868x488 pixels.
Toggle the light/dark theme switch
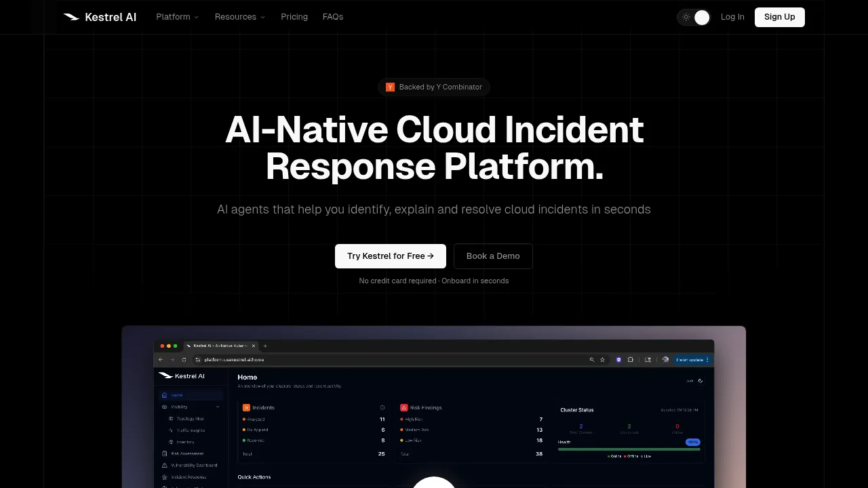click(x=694, y=18)
